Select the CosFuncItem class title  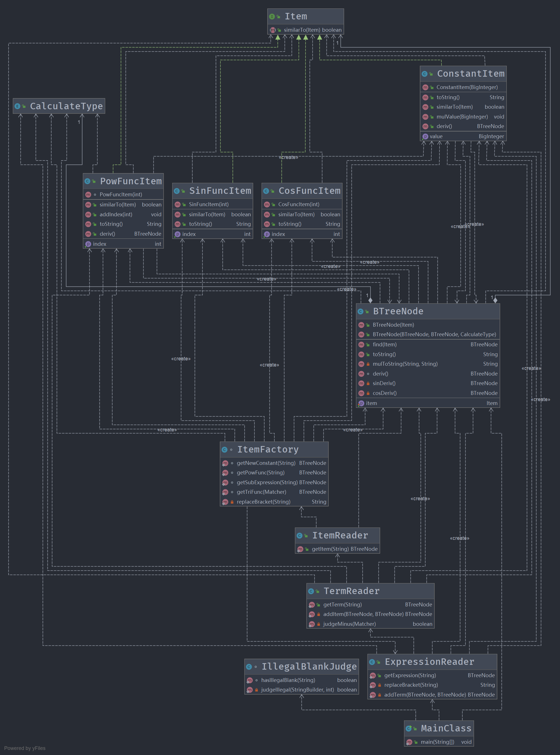309,191
